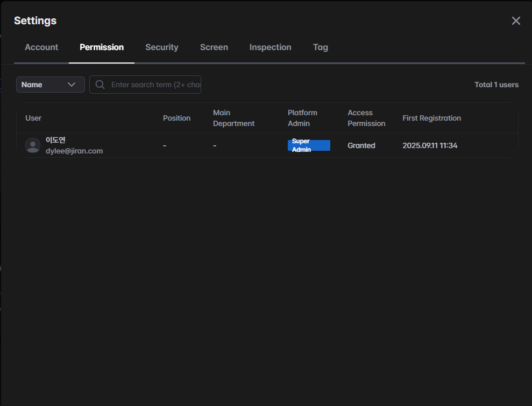Click the Super Admin badge
This screenshot has height=406, width=532.
coord(309,145)
